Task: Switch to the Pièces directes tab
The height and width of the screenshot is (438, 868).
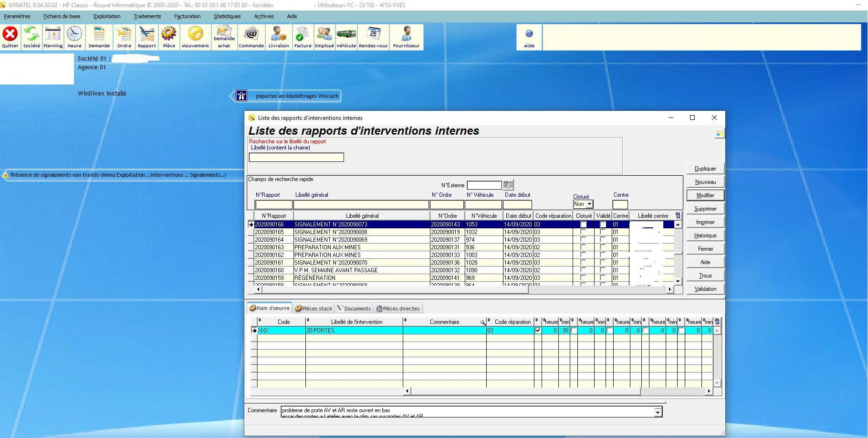Action: click(x=397, y=309)
